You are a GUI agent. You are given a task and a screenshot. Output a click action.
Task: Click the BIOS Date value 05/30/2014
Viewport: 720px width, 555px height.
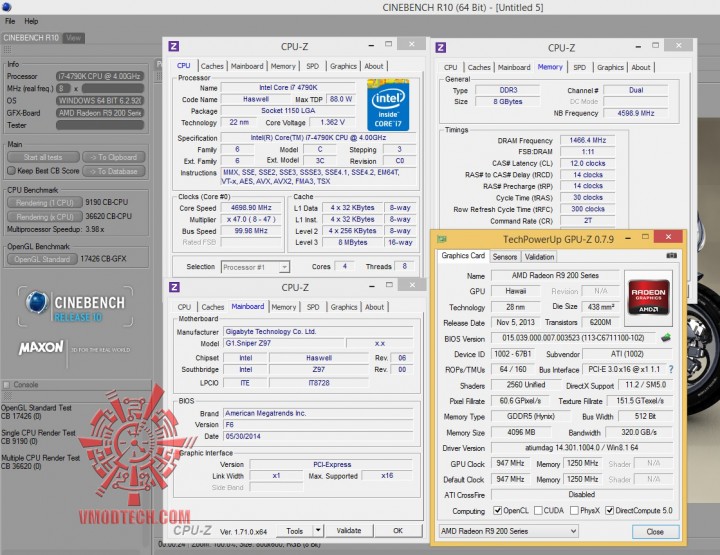click(319, 436)
